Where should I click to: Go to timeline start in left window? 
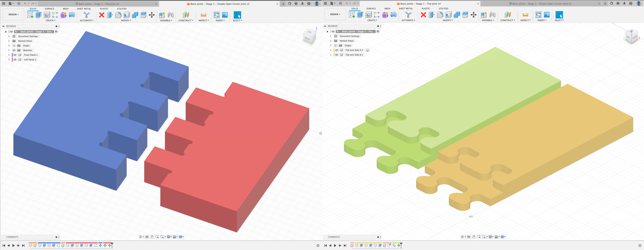pos(4,246)
